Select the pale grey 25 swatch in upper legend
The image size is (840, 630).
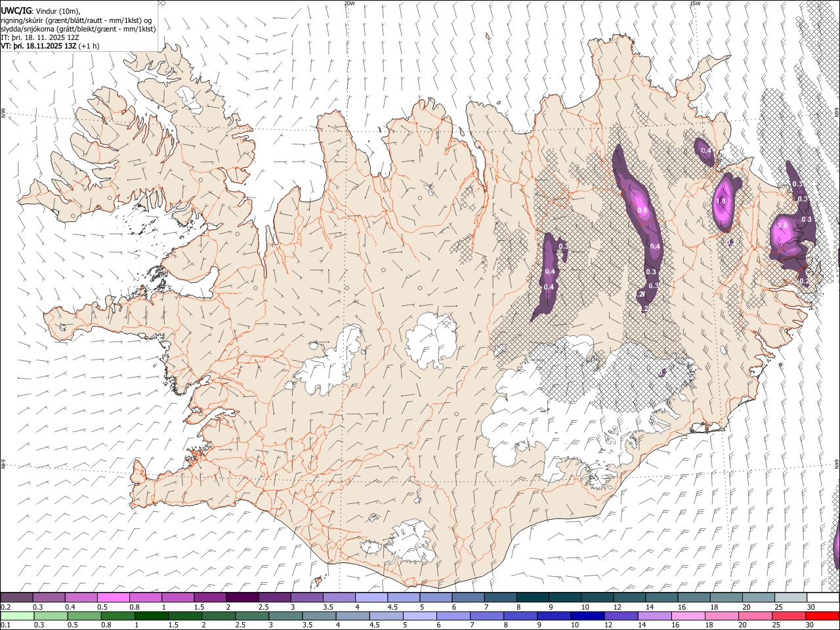(x=790, y=597)
